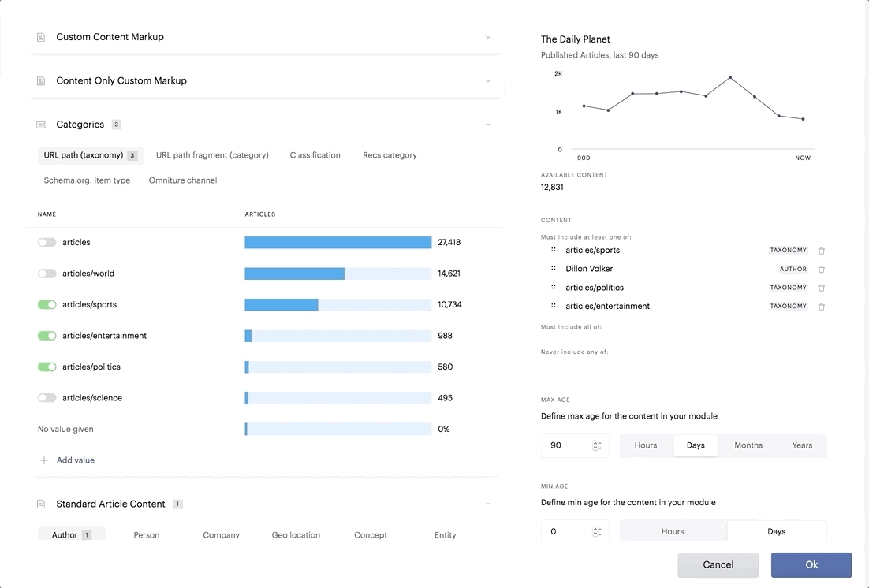Delete the articles/sports taxonomy rule
869x588 pixels.
click(822, 251)
